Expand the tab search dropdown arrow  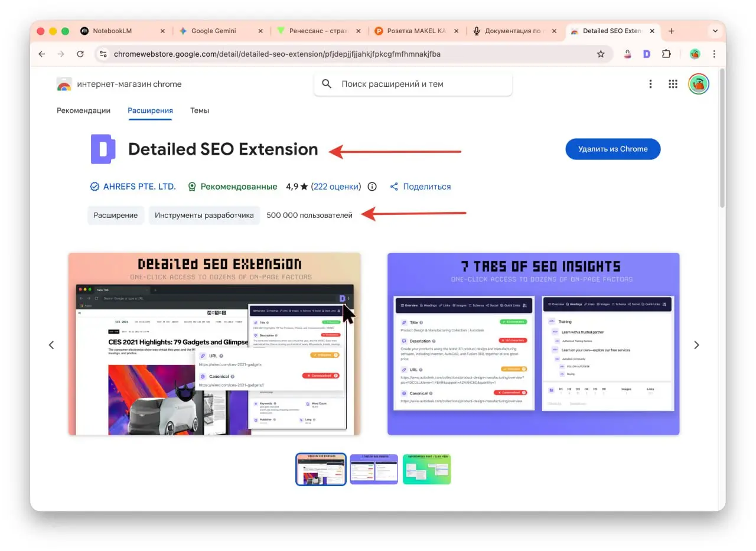(715, 31)
